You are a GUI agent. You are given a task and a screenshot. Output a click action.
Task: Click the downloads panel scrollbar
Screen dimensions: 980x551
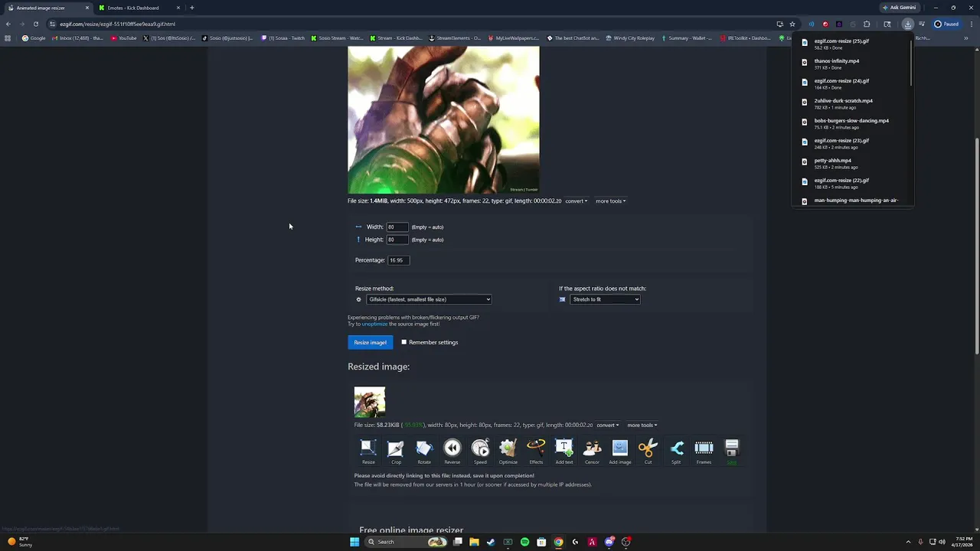click(x=911, y=63)
